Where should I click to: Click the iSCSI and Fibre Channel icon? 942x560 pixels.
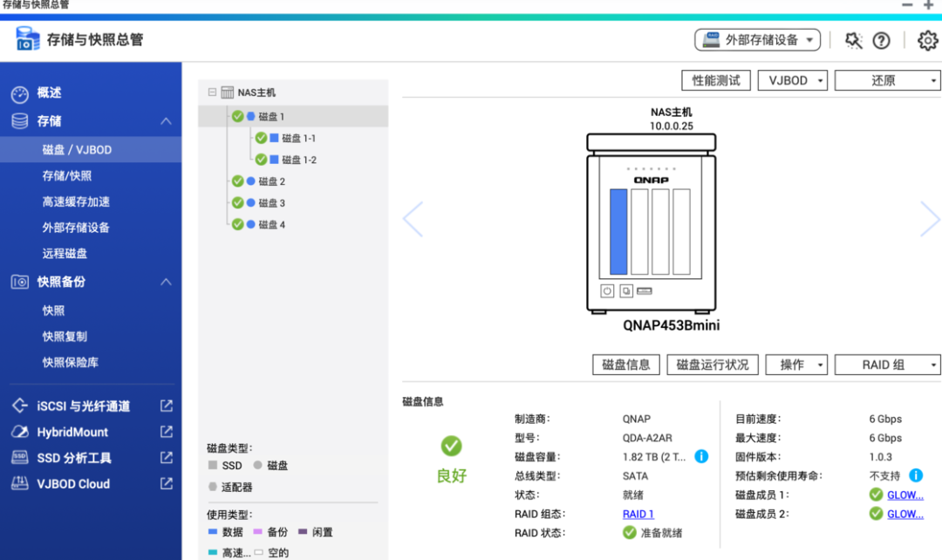(20, 406)
